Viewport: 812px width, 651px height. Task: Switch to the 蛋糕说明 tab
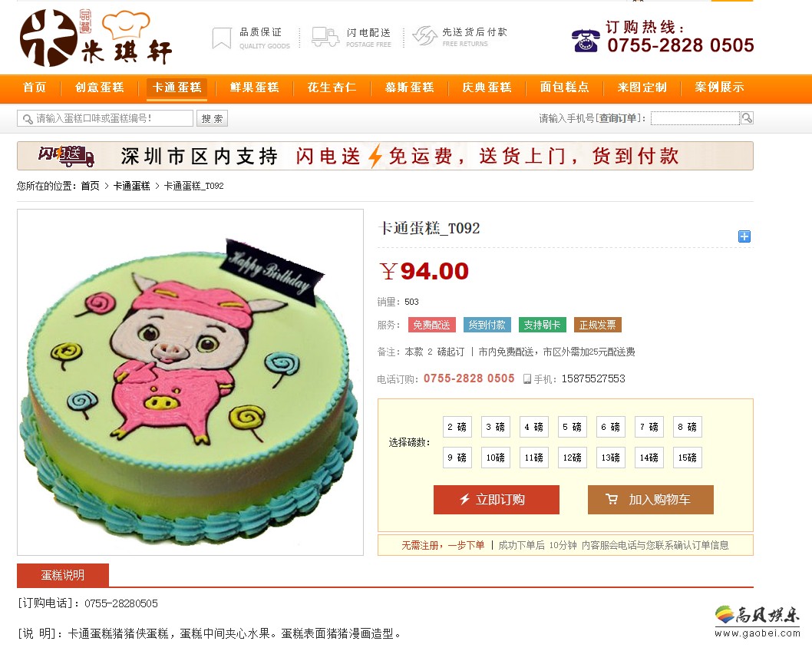click(x=63, y=575)
